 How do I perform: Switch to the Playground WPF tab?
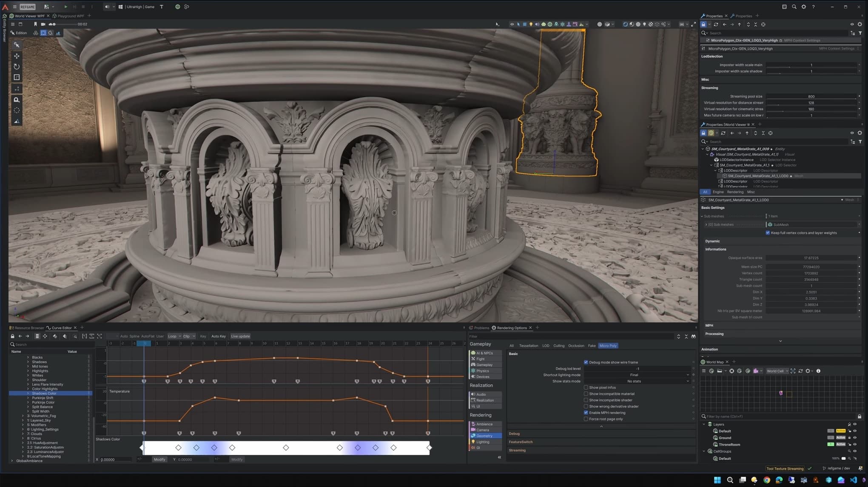pyautogui.click(x=70, y=16)
